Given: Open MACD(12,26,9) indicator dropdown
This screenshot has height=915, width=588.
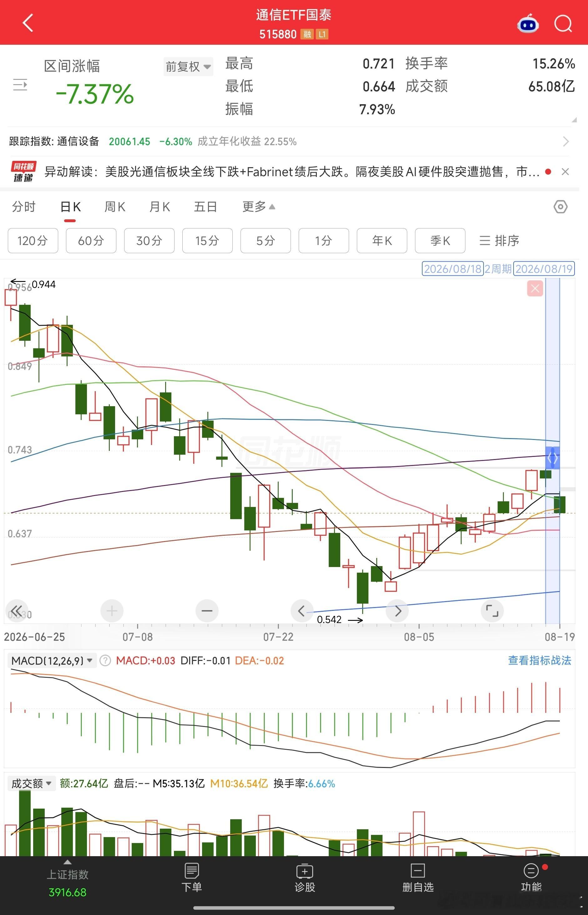Looking at the screenshot, I should pos(52,661).
